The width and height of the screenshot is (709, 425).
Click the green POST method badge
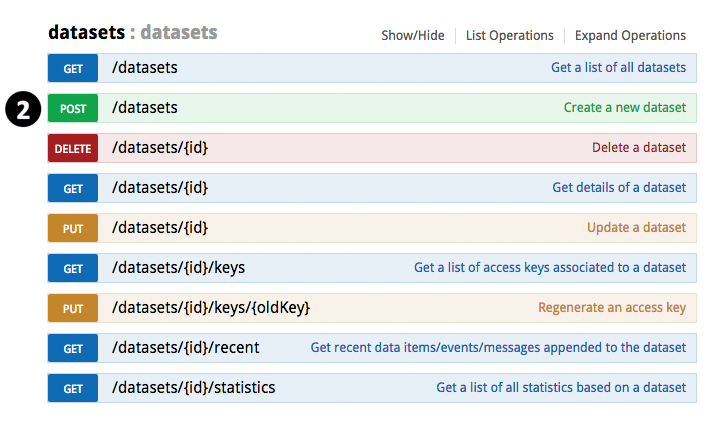(73, 108)
